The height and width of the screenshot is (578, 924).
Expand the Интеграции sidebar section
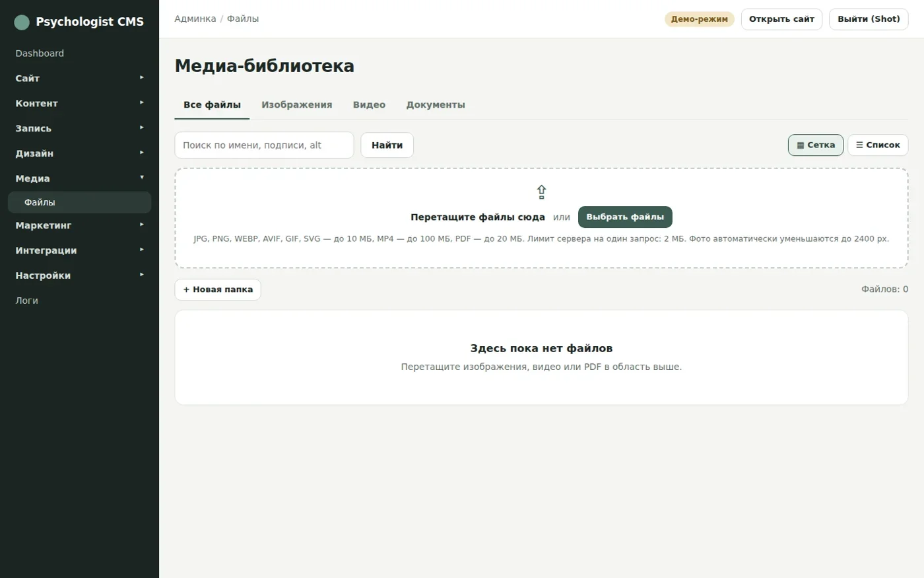coord(79,250)
